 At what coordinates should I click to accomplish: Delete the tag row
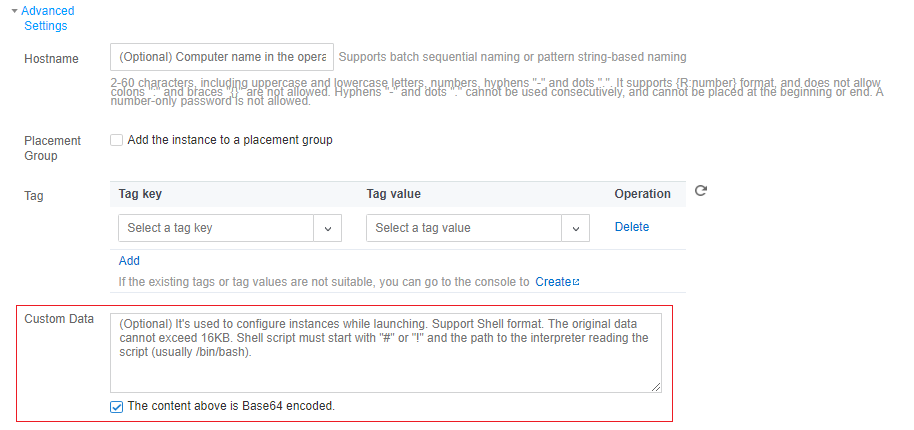632,227
